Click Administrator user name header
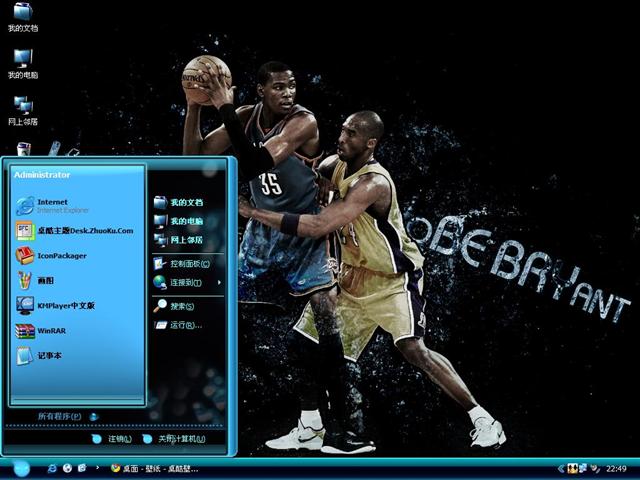 pyautogui.click(x=42, y=175)
